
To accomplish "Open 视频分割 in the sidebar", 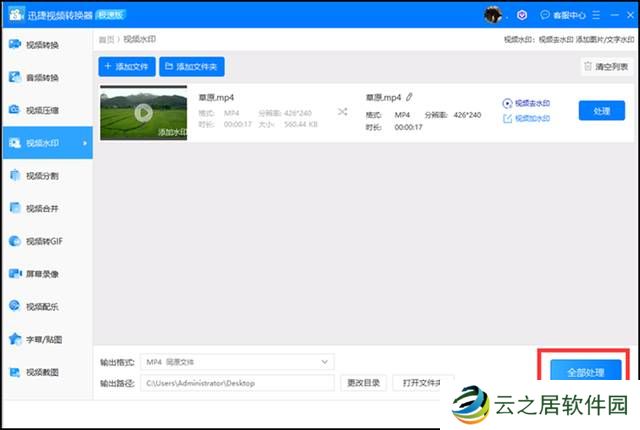I will click(42, 175).
